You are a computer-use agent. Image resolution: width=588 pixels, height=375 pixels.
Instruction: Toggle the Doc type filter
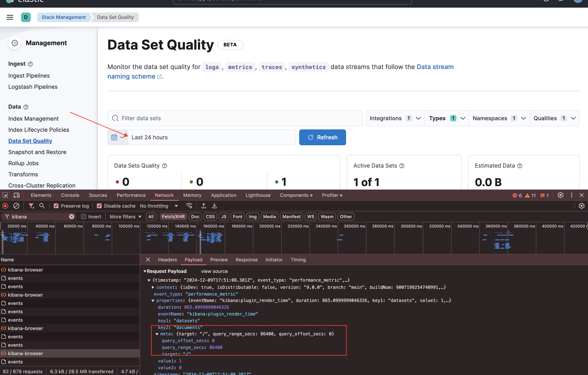tap(195, 217)
